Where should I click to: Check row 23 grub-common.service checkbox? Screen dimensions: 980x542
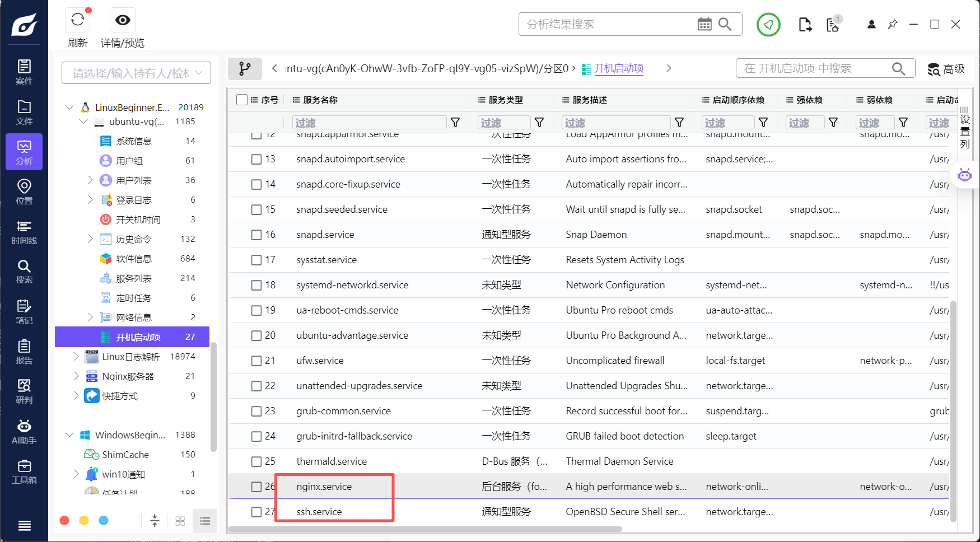pyautogui.click(x=256, y=411)
